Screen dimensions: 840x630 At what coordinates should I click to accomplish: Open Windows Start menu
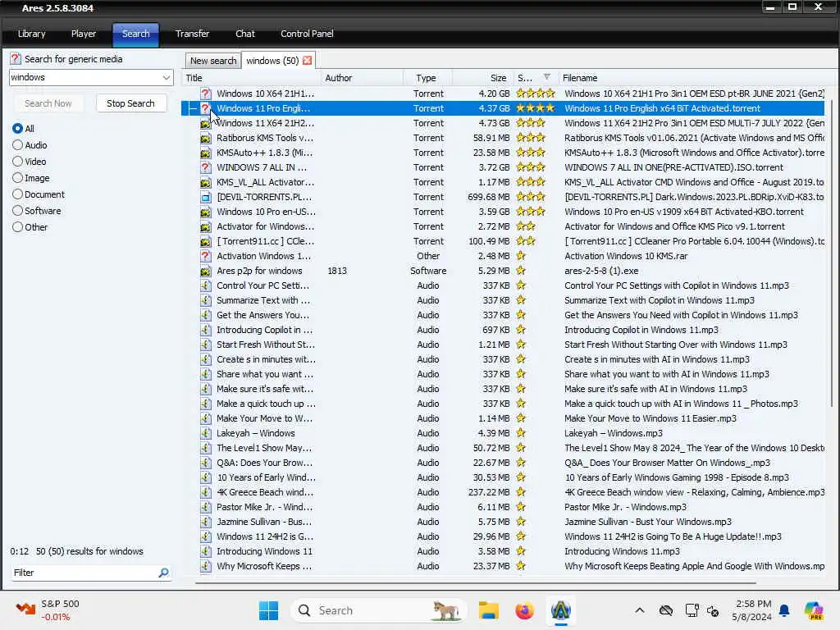(268, 610)
